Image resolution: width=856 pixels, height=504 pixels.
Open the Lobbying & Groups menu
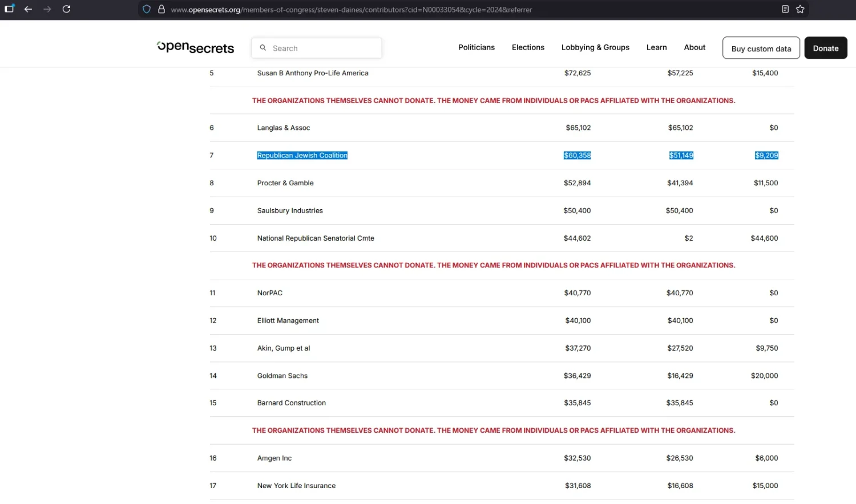(595, 47)
